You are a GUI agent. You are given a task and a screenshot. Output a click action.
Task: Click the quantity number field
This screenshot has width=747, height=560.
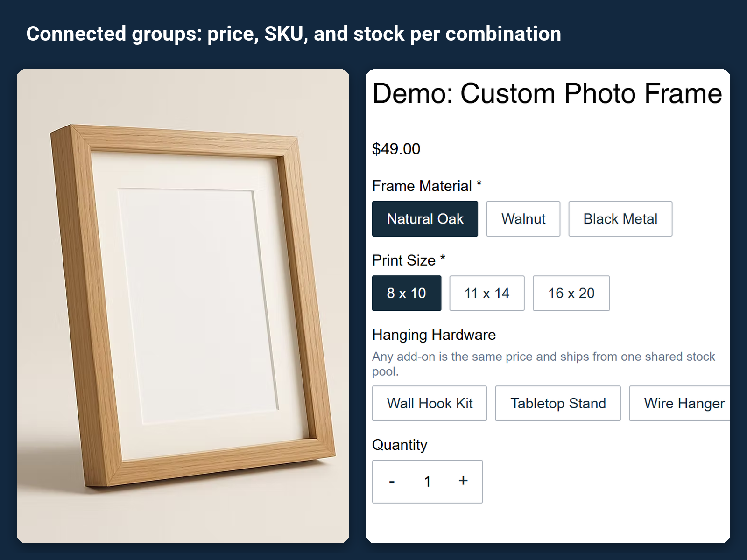(x=427, y=481)
